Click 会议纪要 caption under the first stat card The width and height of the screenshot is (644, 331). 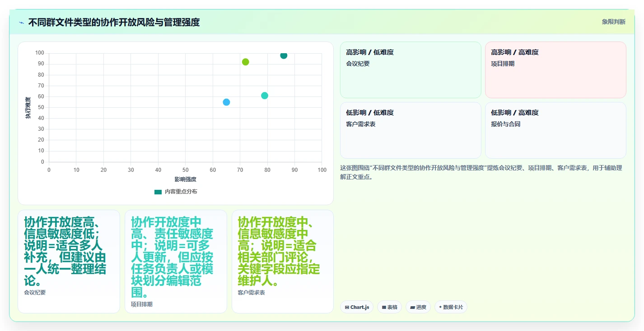click(x=35, y=293)
